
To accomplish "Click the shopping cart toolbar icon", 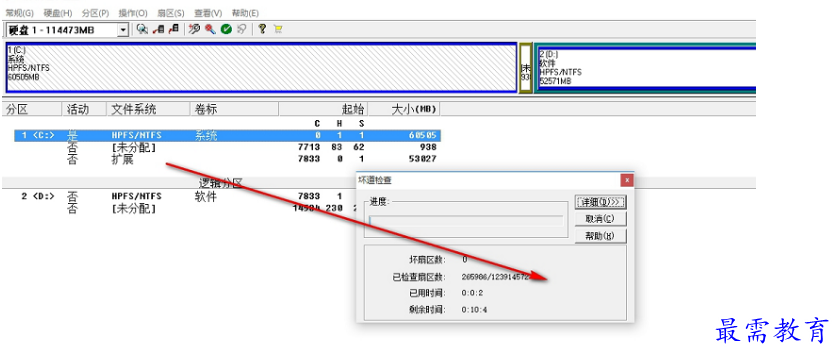I will pos(278,29).
